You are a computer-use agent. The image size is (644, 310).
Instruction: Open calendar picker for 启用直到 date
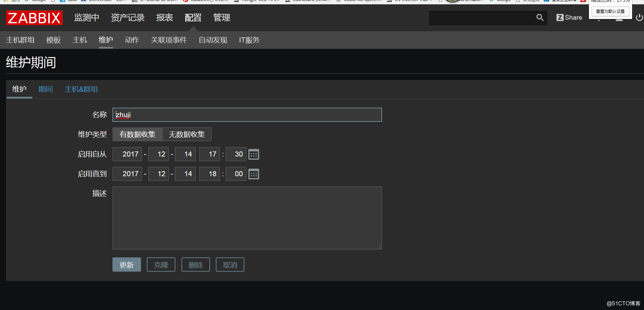point(254,174)
